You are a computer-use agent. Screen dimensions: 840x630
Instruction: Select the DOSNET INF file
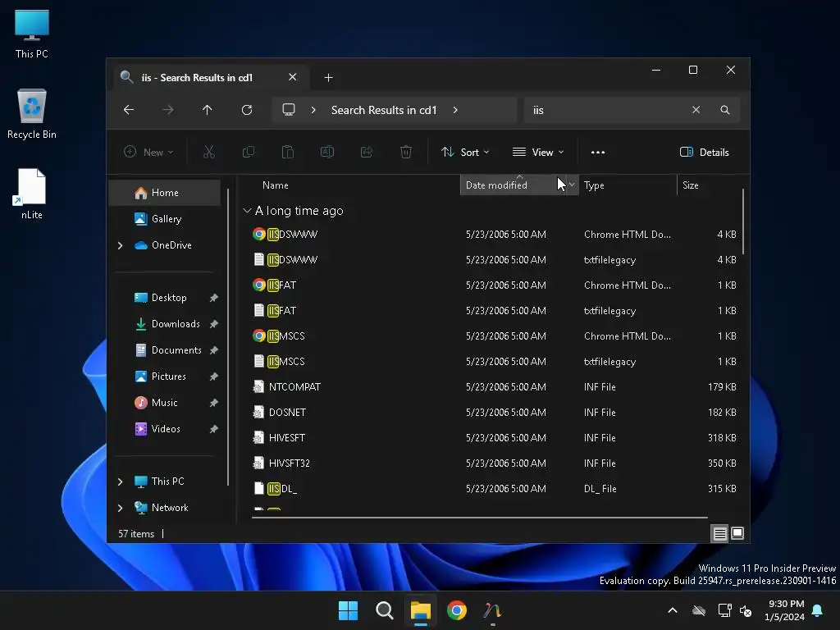[494, 413]
